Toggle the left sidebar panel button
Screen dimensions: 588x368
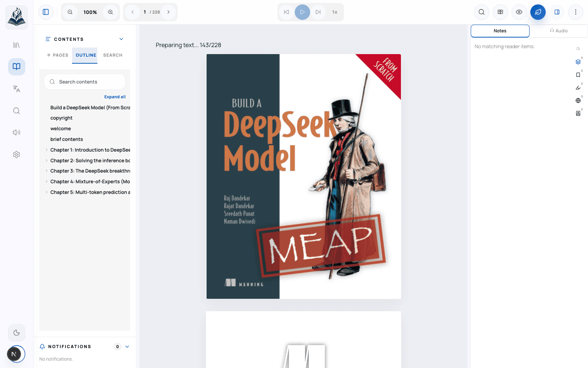pos(46,12)
